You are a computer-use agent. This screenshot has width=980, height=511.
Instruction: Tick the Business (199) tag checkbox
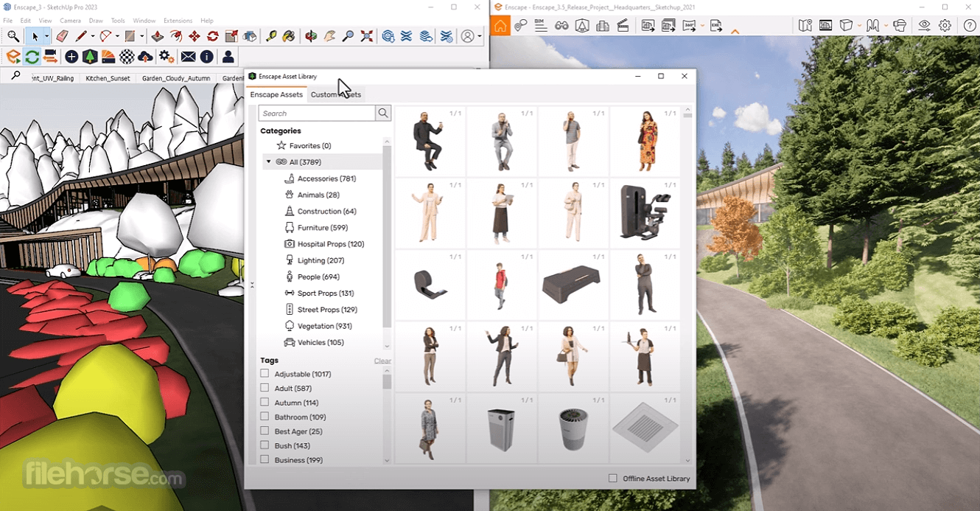[265, 459]
